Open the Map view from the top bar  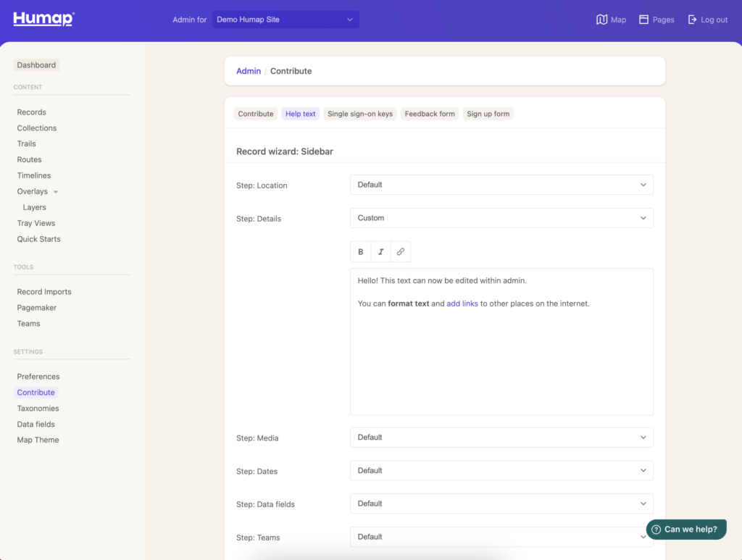[611, 20]
